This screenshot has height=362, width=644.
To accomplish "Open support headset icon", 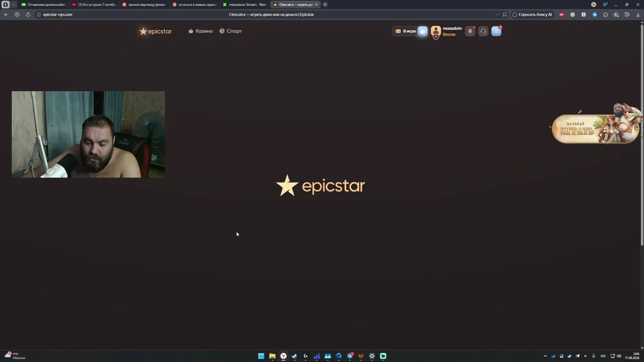I will (x=483, y=31).
